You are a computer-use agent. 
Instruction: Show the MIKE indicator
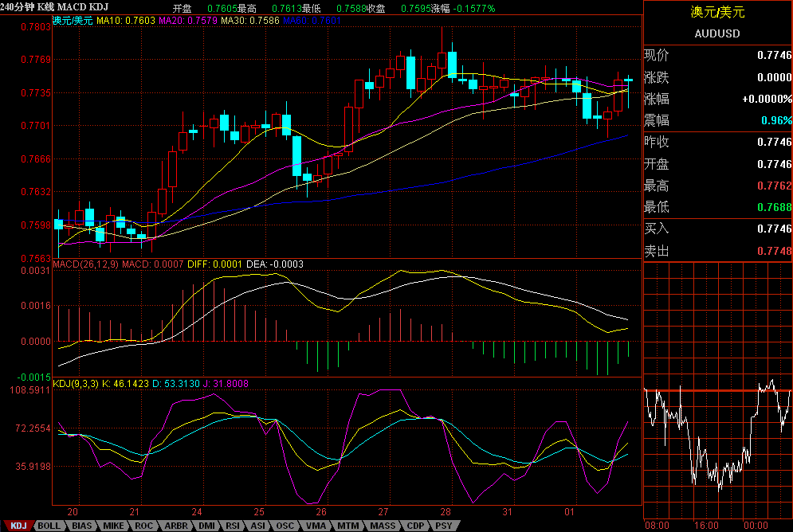click(x=113, y=526)
